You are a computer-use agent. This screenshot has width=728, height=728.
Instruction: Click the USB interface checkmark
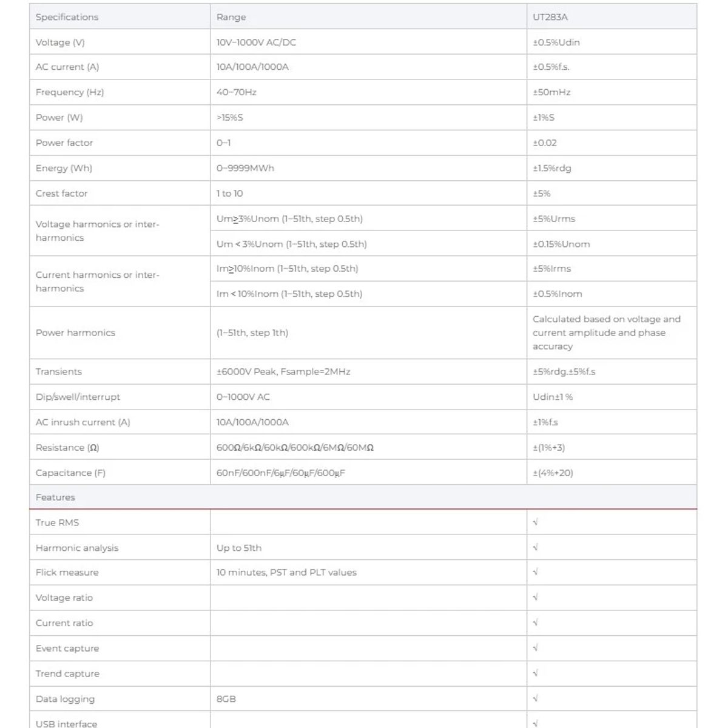coord(536,724)
